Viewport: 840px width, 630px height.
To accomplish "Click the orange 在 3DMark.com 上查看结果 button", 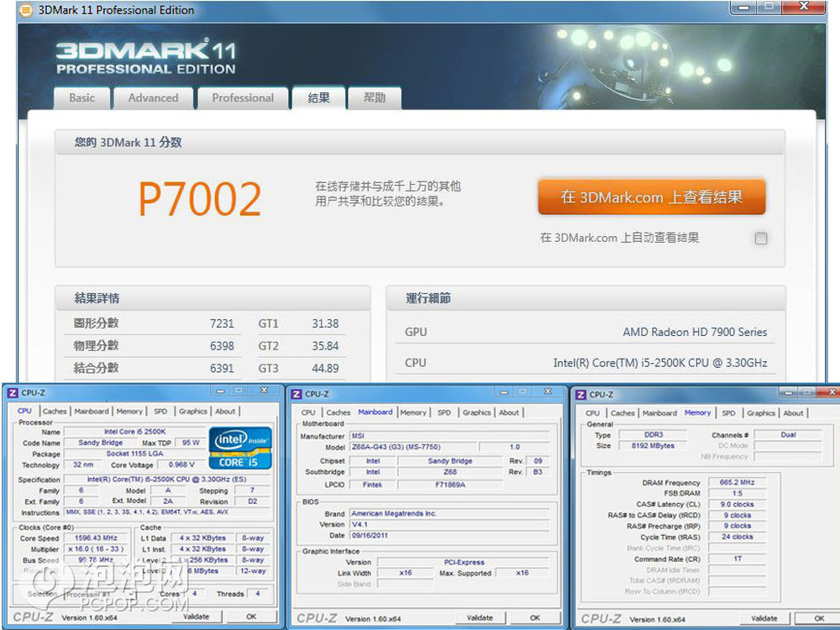I will point(652,197).
